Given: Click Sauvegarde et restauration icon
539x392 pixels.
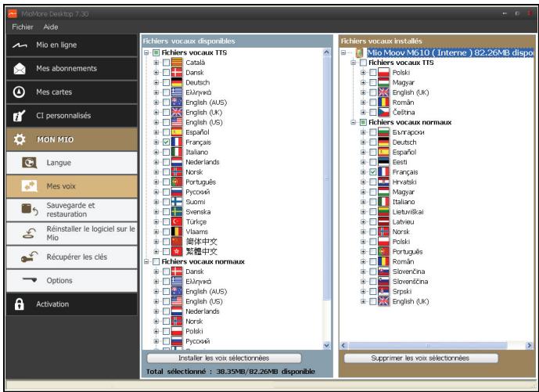Looking at the screenshot, I should 30,209.
